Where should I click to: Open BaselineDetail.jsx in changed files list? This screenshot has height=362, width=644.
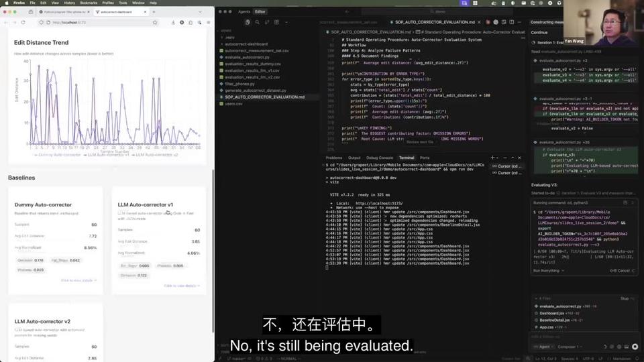click(x=555, y=320)
